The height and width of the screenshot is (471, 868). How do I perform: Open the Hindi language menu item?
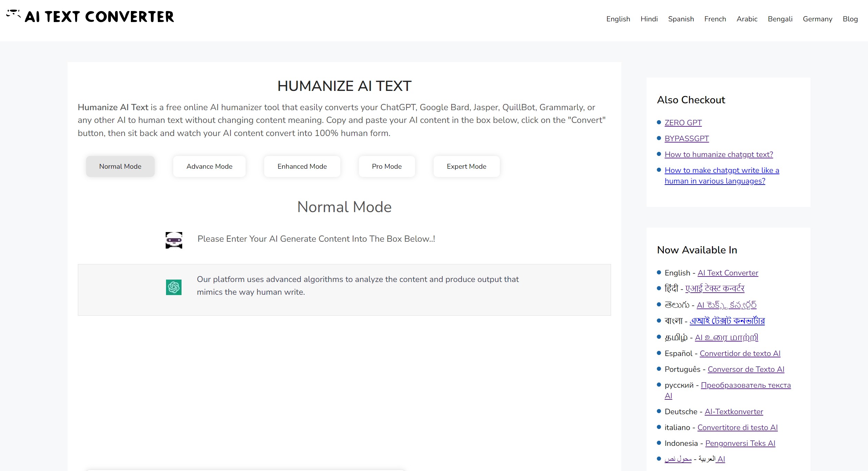coord(649,19)
